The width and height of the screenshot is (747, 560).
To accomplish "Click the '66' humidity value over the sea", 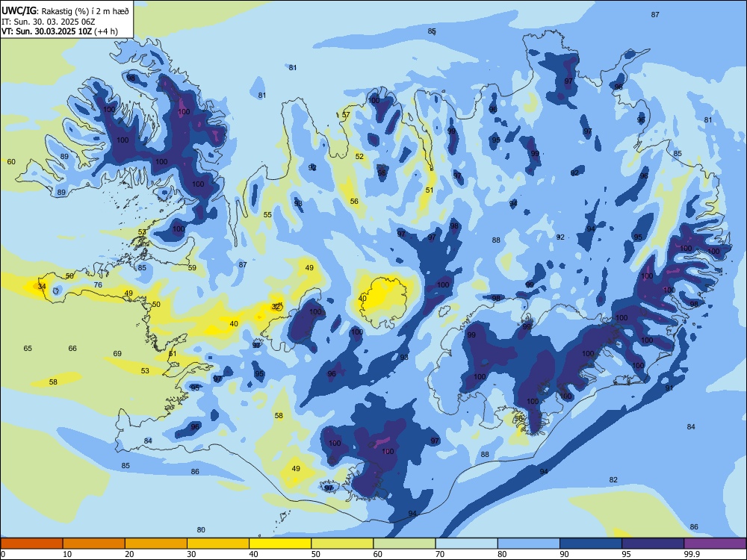I will click(72, 348).
